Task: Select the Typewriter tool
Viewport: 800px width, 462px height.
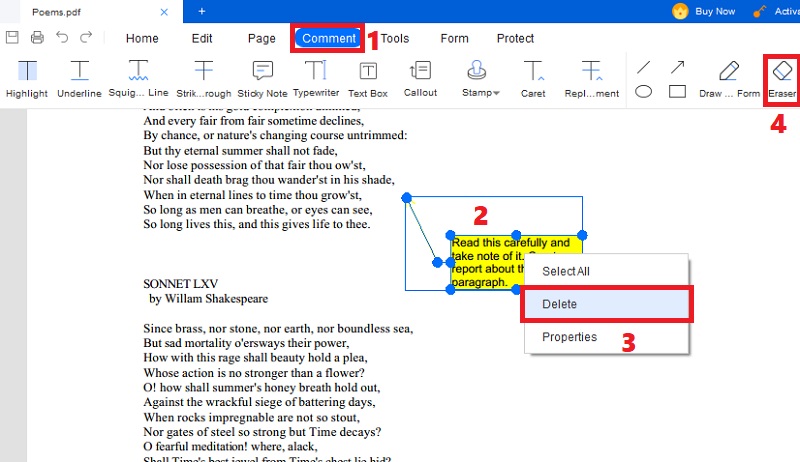Action: point(316,79)
